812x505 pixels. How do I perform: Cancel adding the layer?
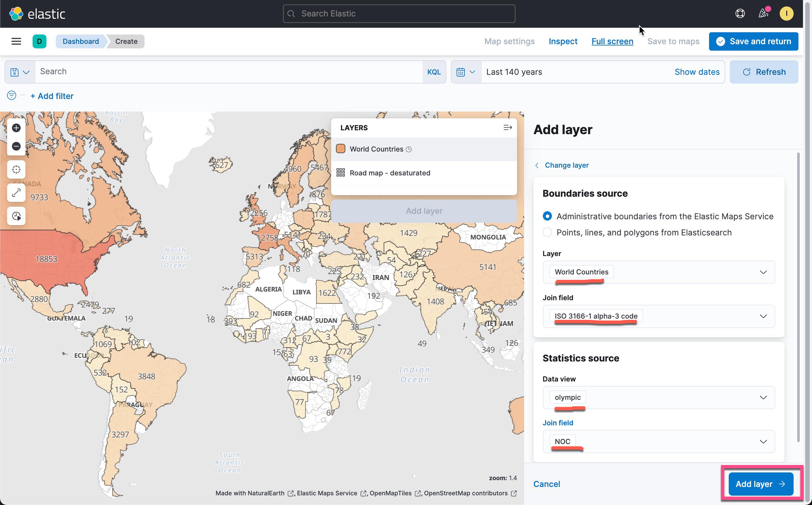point(547,484)
